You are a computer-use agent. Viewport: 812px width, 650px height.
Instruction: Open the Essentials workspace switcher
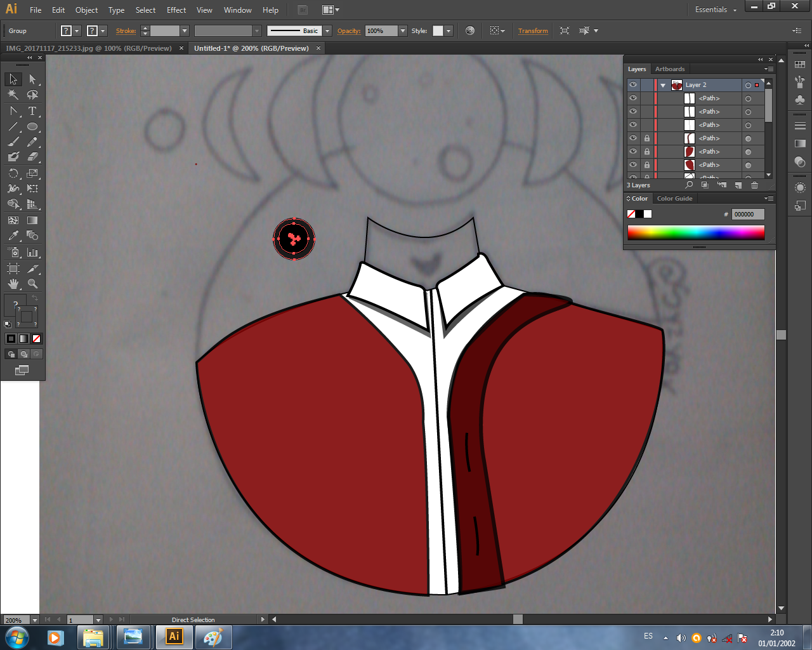(716, 10)
